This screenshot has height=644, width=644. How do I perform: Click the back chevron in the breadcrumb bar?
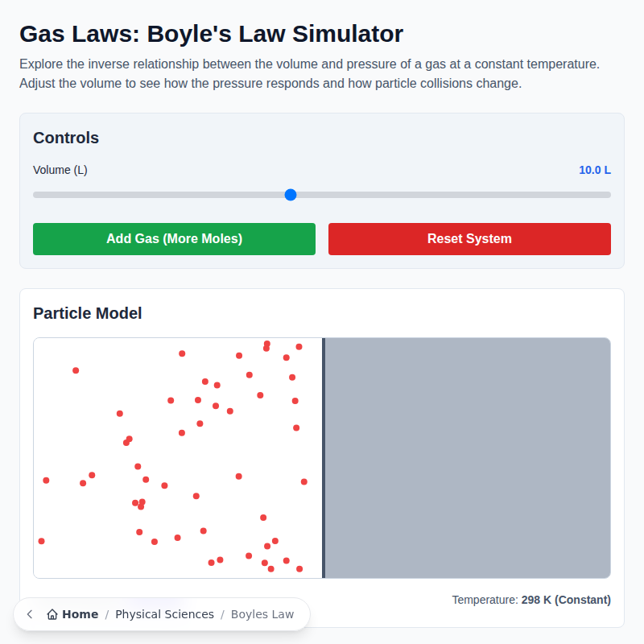[x=29, y=614]
